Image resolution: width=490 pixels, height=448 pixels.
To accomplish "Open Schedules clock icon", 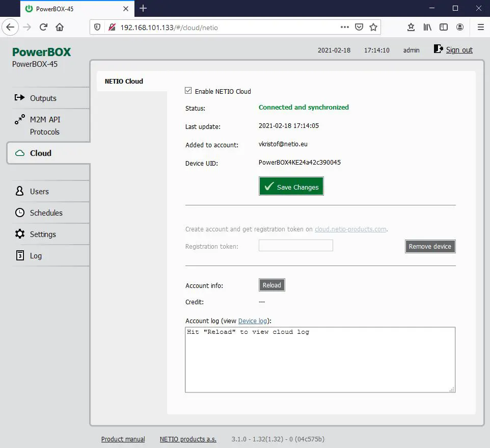I will click(x=20, y=213).
